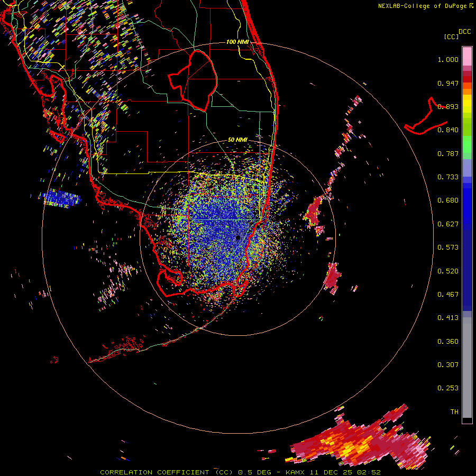Click the black KAMX radar site dot

(x=238, y=237)
